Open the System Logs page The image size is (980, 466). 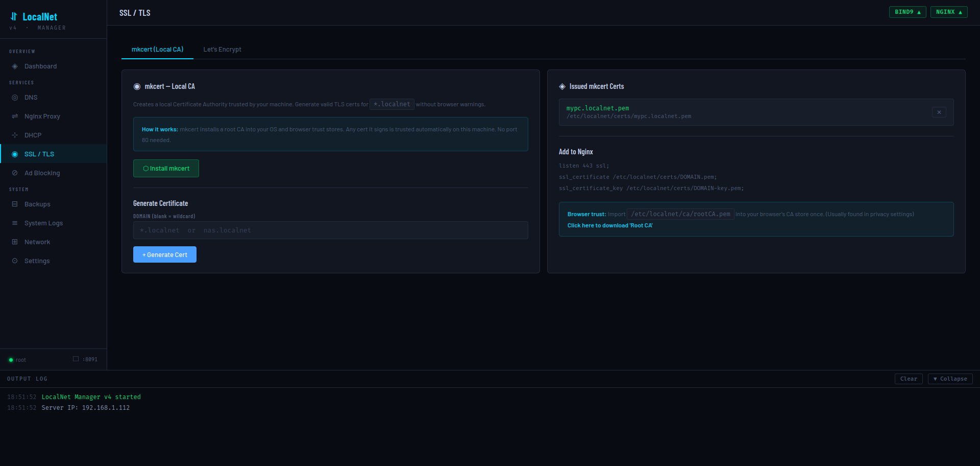[53, 223]
